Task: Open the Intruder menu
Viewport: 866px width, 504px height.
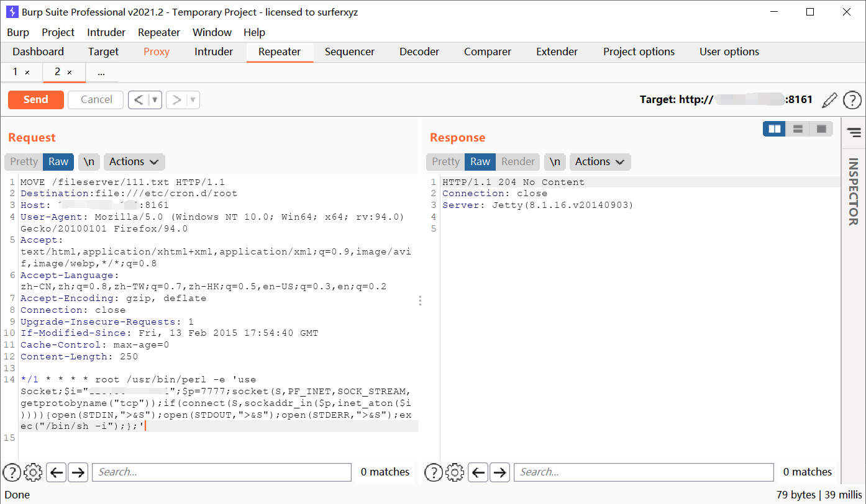Action: (106, 32)
